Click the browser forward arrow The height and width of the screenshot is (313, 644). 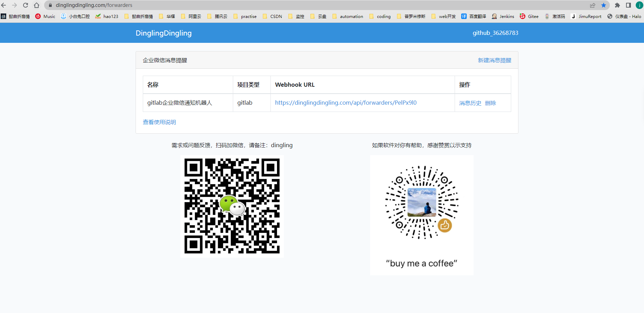(14, 5)
